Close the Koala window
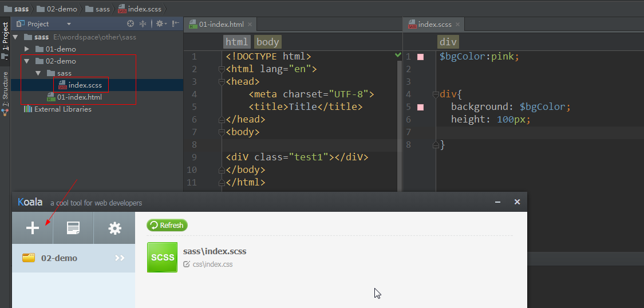 (x=517, y=202)
